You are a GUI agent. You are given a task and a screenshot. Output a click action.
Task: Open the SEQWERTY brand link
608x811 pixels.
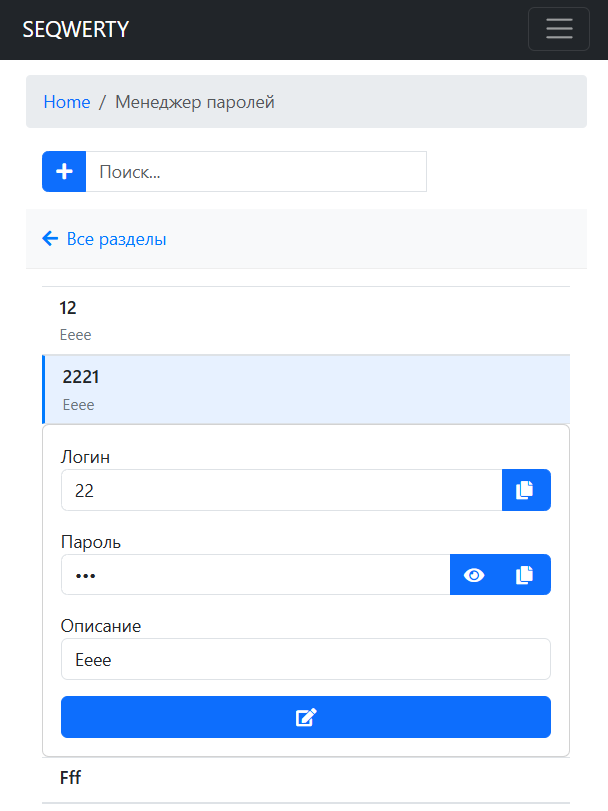[x=76, y=29]
